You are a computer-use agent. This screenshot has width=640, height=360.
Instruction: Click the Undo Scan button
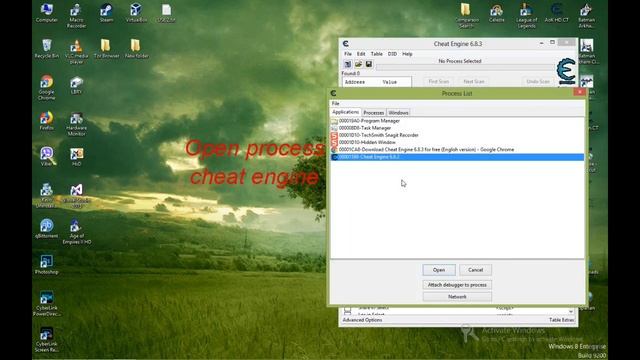pos(538,82)
